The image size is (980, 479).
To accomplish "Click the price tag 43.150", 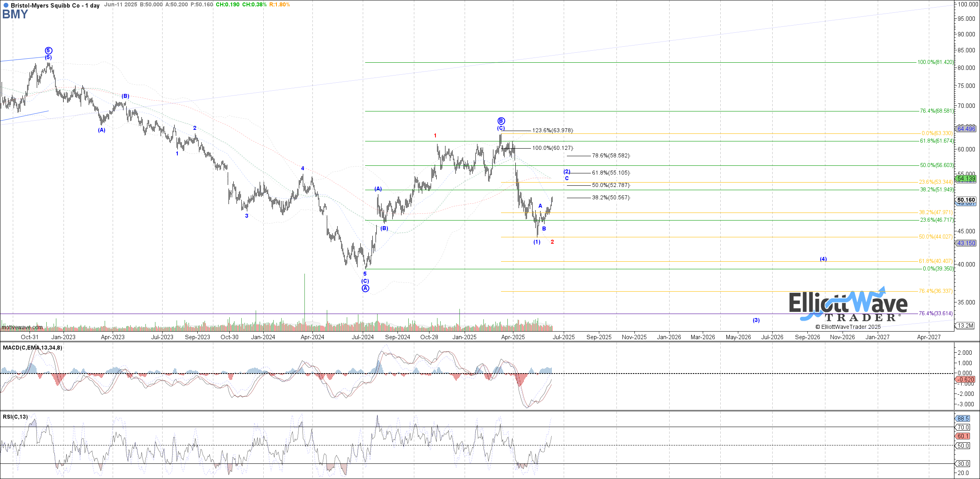I will [966, 243].
